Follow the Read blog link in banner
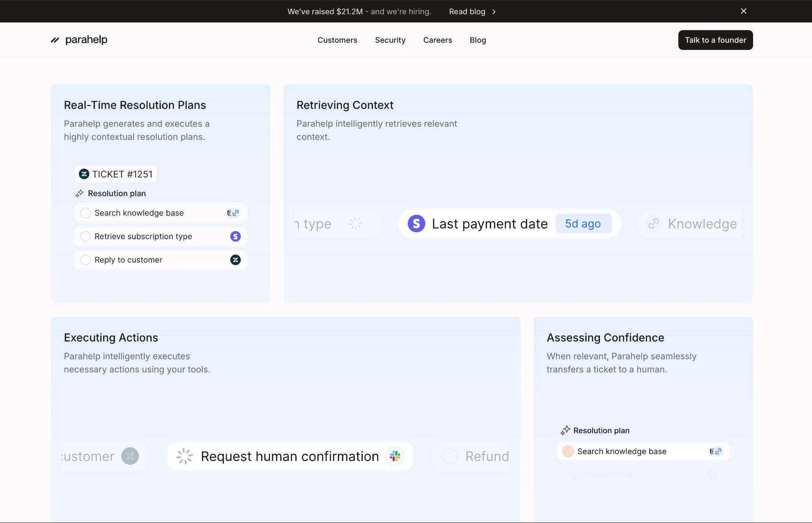The width and height of the screenshot is (812, 523). [x=467, y=12]
